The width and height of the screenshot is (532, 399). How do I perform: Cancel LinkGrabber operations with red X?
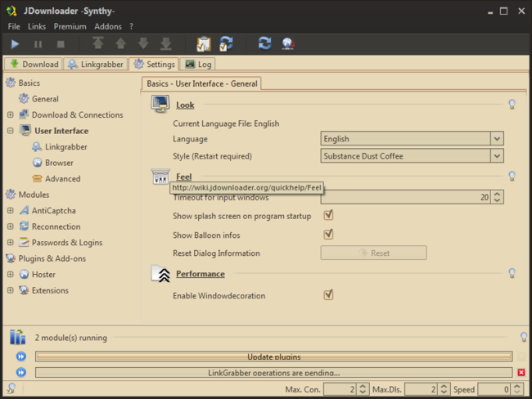pos(521,373)
